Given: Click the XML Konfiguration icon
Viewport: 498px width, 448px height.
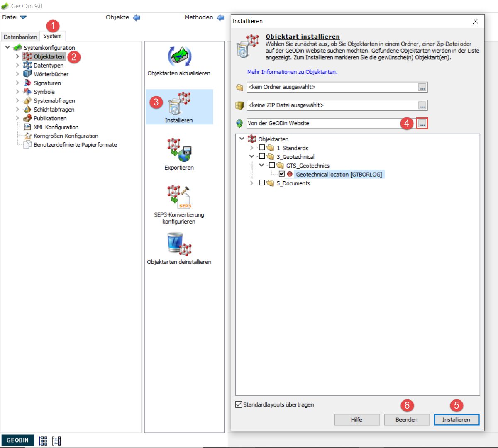Looking at the screenshot, I should 27,127.
